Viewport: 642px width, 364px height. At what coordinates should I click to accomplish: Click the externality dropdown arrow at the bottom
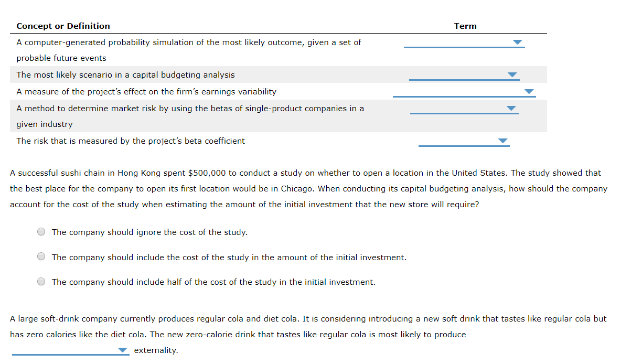pos(123,350)
